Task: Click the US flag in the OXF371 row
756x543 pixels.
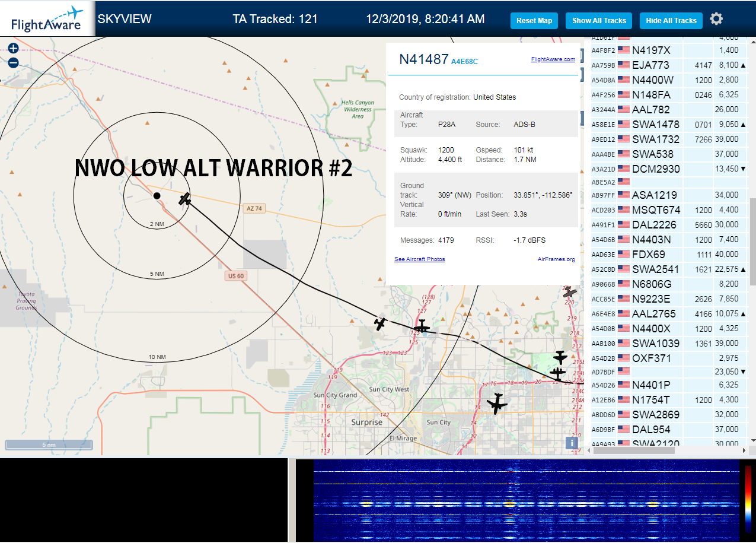Action: (623, 358)
